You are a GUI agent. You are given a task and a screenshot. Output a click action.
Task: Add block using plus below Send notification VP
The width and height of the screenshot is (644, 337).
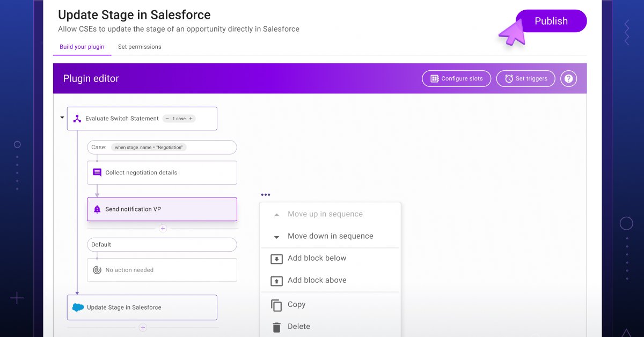(163, 229)
